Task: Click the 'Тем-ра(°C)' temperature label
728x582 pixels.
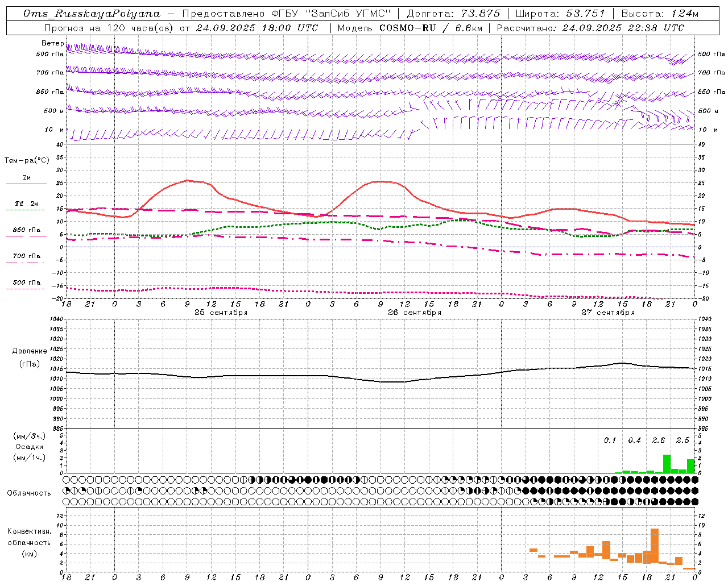Action: (27, 161)
